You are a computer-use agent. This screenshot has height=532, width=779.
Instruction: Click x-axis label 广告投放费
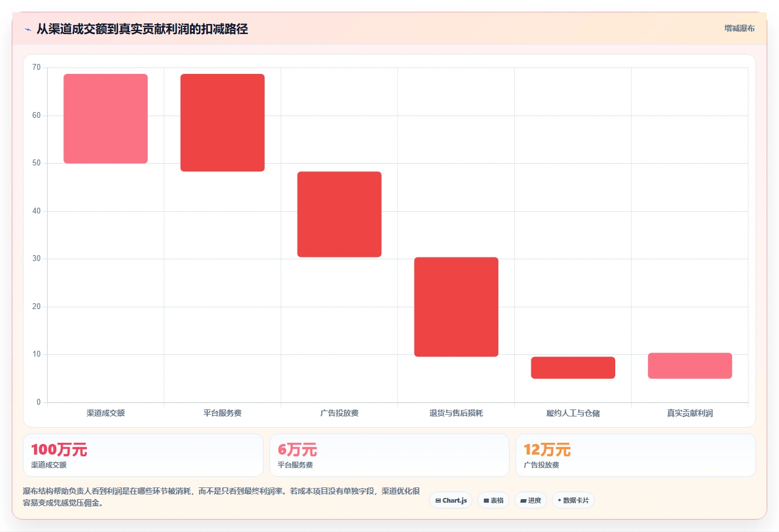[x=339, y=413]
